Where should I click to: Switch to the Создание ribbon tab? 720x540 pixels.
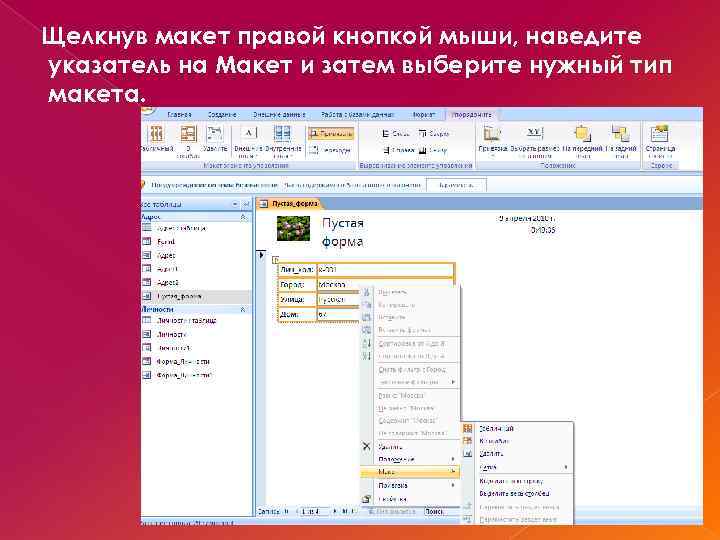(222, 114)
